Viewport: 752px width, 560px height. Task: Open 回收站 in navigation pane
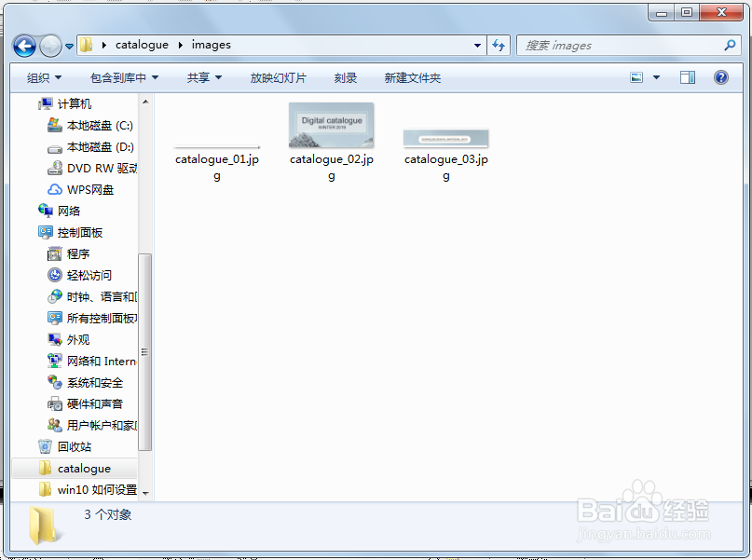tap(75, 447)
